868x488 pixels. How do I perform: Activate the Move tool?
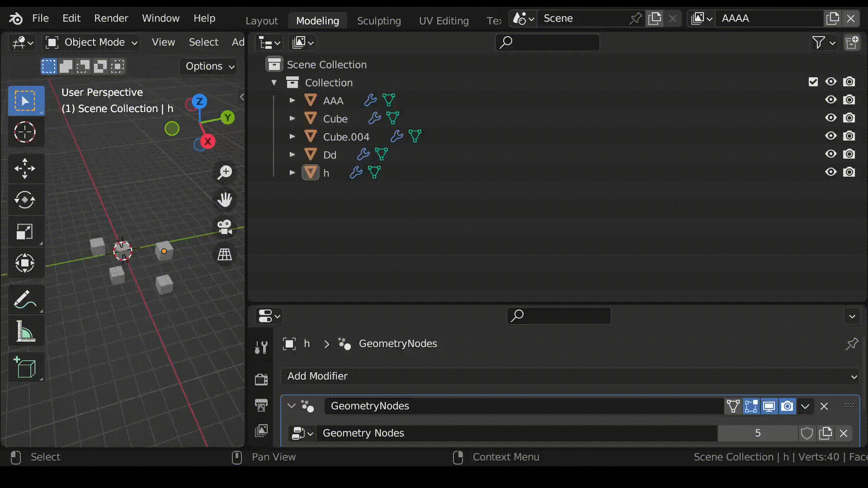click(x=25, y=169)
